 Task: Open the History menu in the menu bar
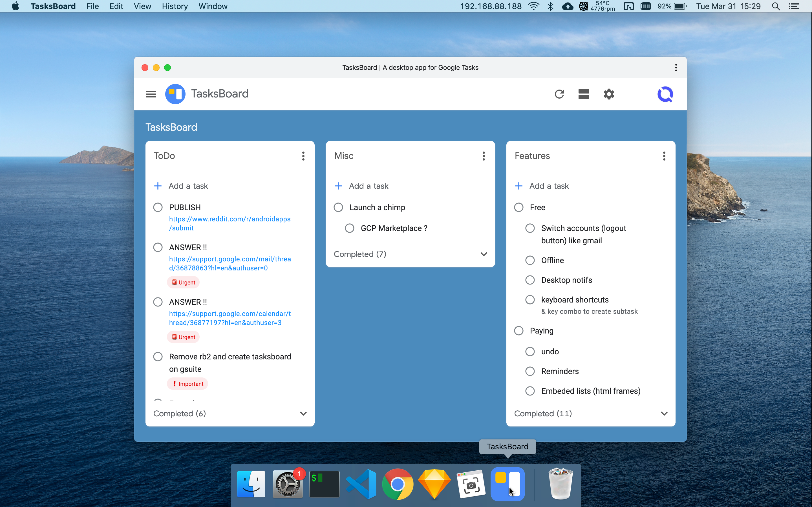pos(175,6)
